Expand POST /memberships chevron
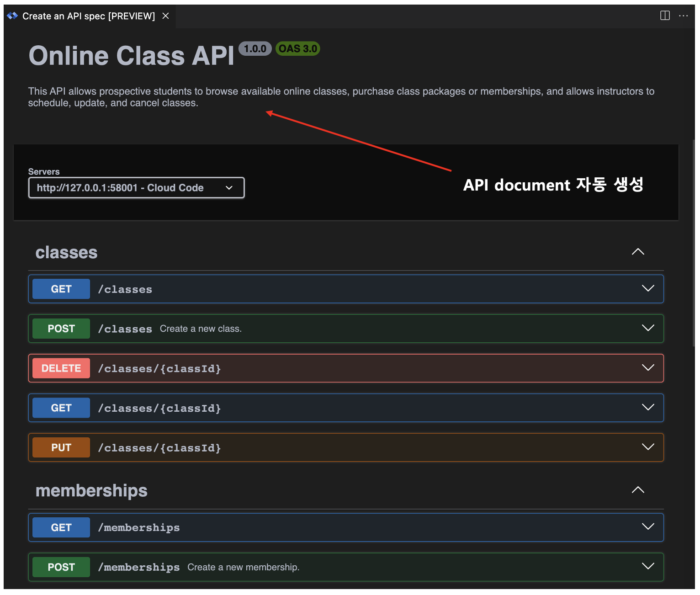 (648, 566)
